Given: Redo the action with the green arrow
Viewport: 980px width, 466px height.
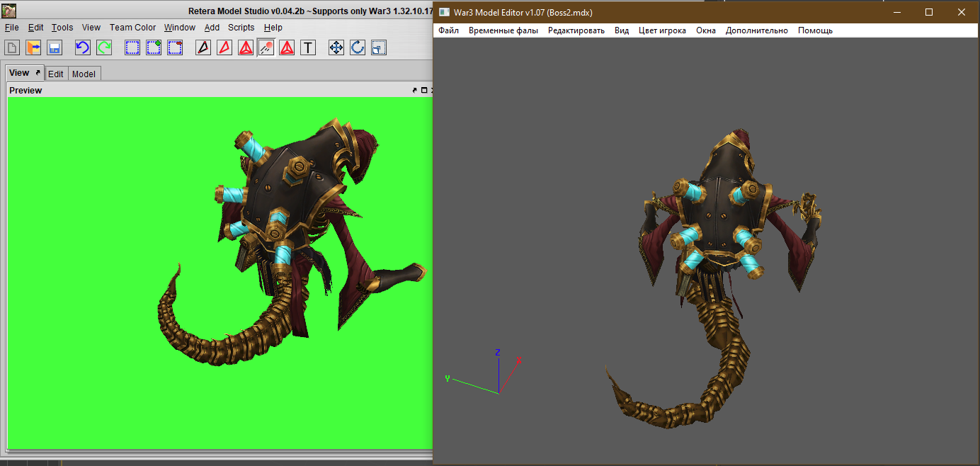Looking at the screenshot, I should tap(104, 47).
